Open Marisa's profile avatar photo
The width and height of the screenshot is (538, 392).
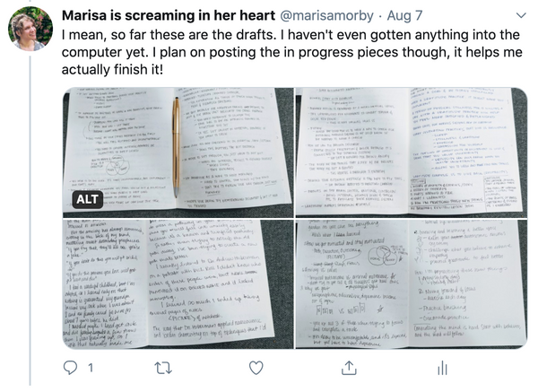coord(30,29)
